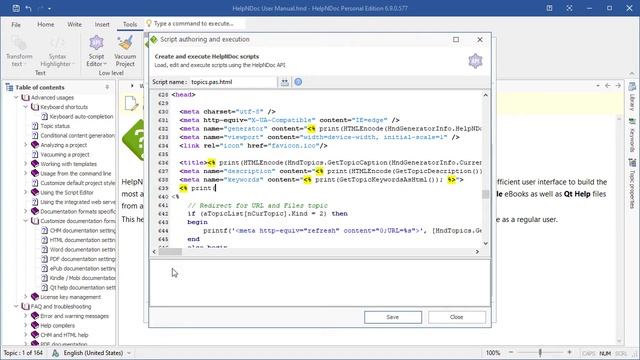
Task: Click the zoom in plus button
Action: tap(569, 353)
